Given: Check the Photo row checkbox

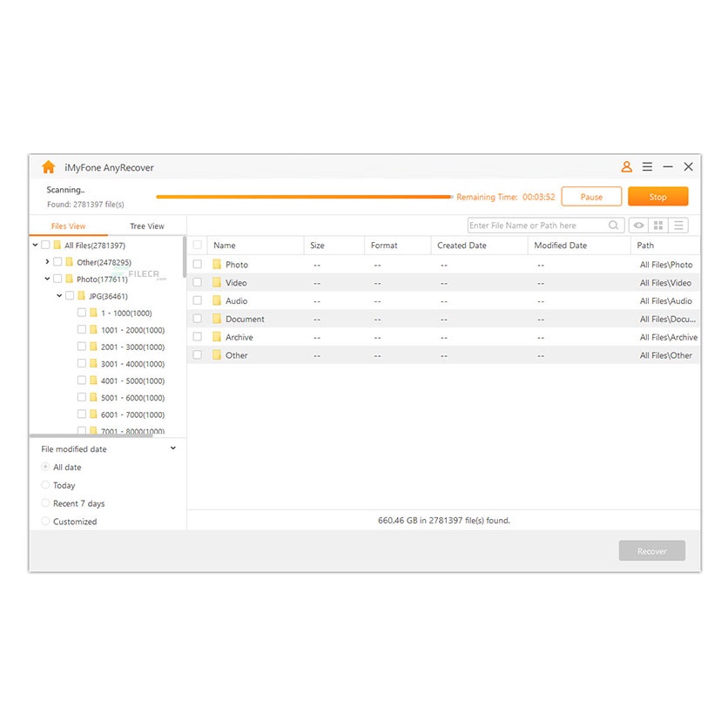Looking at the screenshot, I should (197, 265).
